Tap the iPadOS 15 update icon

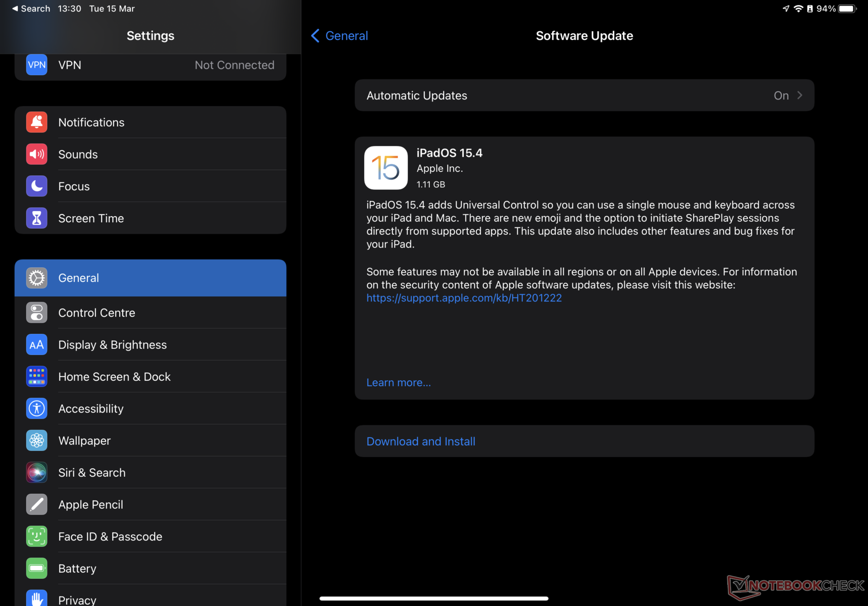point(386,168)
